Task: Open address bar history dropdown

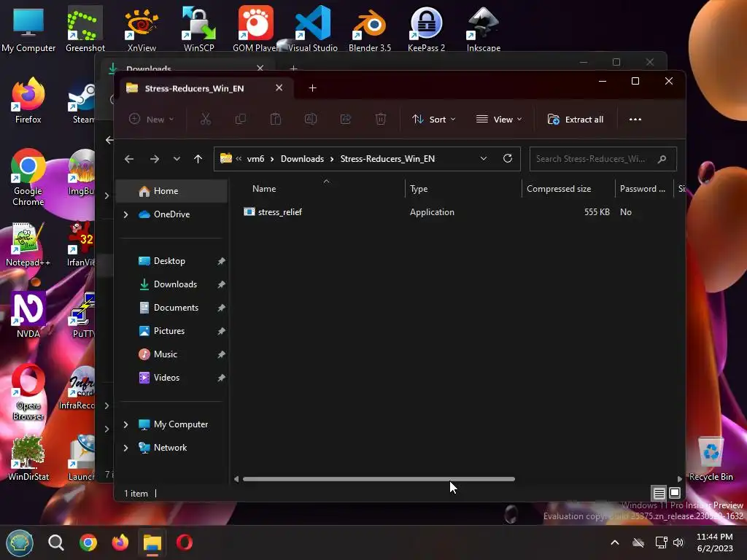Action: [484, 158]
